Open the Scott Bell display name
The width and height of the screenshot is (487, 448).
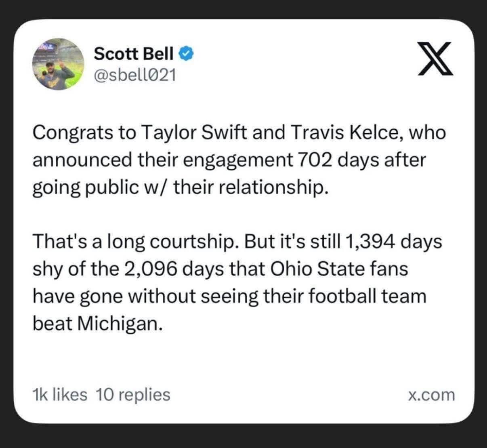(134, 53)
